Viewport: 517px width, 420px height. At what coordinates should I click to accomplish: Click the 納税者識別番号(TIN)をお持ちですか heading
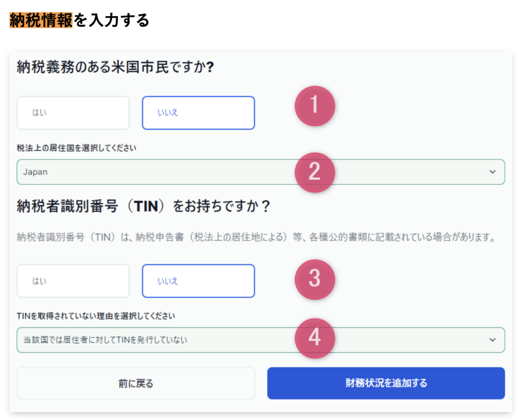[x=143, y=206]
